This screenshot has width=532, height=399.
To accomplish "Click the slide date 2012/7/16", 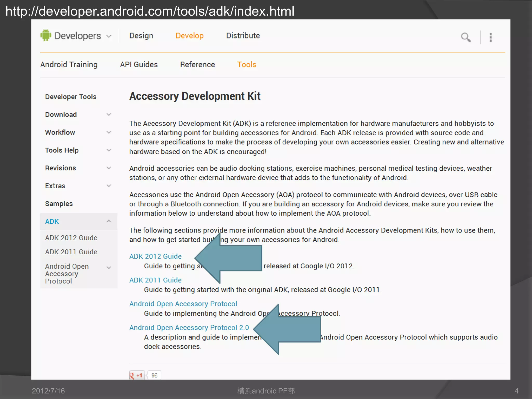I will [48, 391].
